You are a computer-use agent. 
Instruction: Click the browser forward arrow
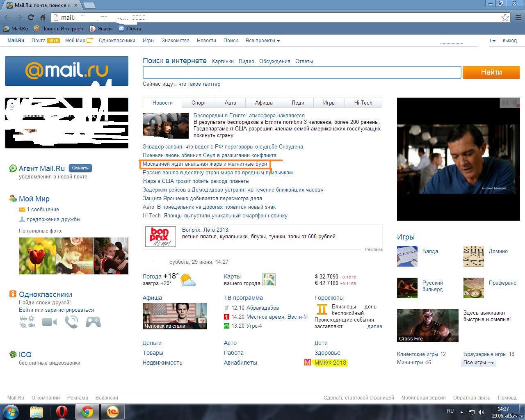pos(19,17)
